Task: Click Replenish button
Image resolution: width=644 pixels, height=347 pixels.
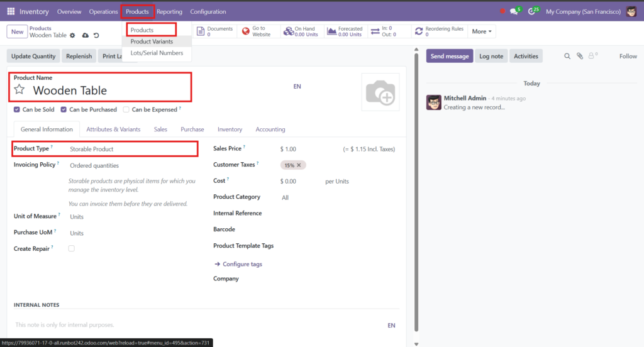Action: 79,56
